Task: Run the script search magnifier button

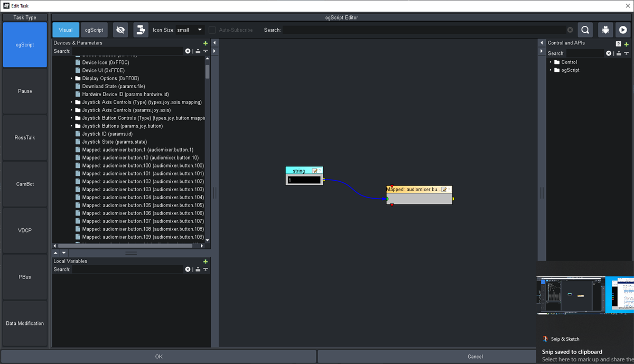Action: 585,30
